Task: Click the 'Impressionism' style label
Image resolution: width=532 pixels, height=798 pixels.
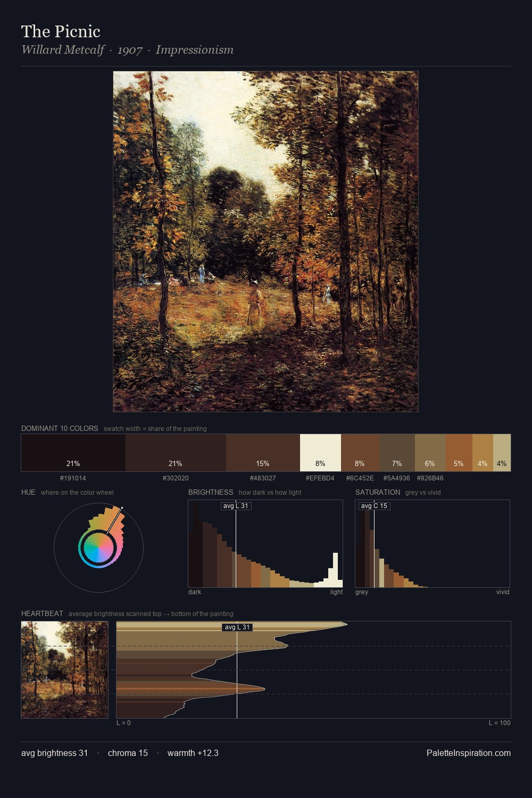Action: click(x=195, y=50)
